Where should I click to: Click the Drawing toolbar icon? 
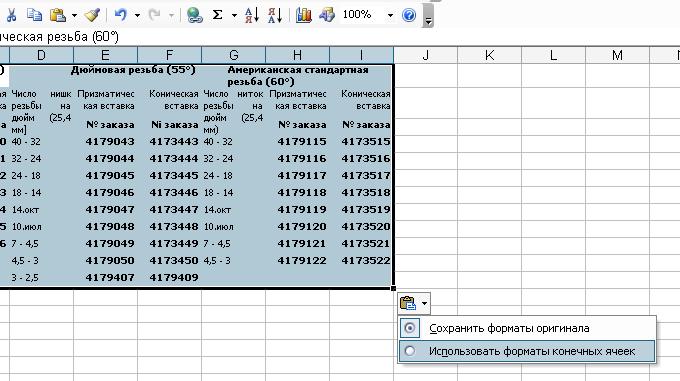[x=327, y=15]
